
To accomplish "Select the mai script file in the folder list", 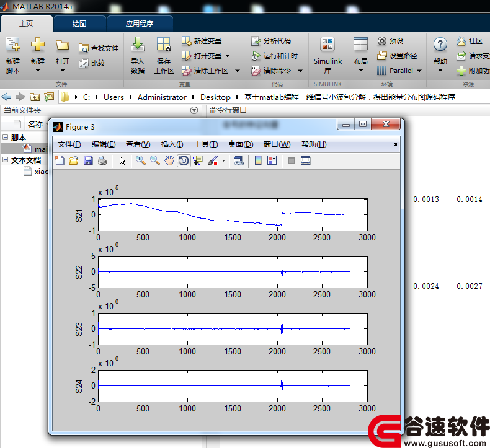I will pyautogui.click(x=35, y=149).
